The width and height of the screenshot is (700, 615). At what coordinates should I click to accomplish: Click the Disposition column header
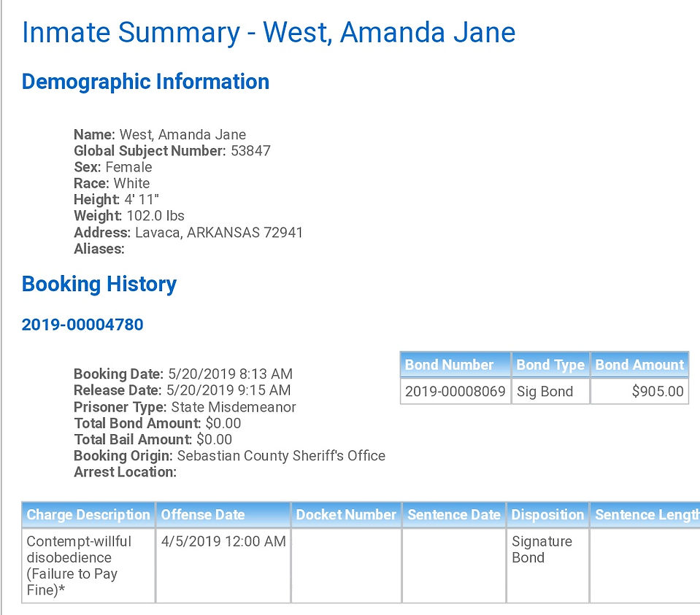tap(547, 514)
